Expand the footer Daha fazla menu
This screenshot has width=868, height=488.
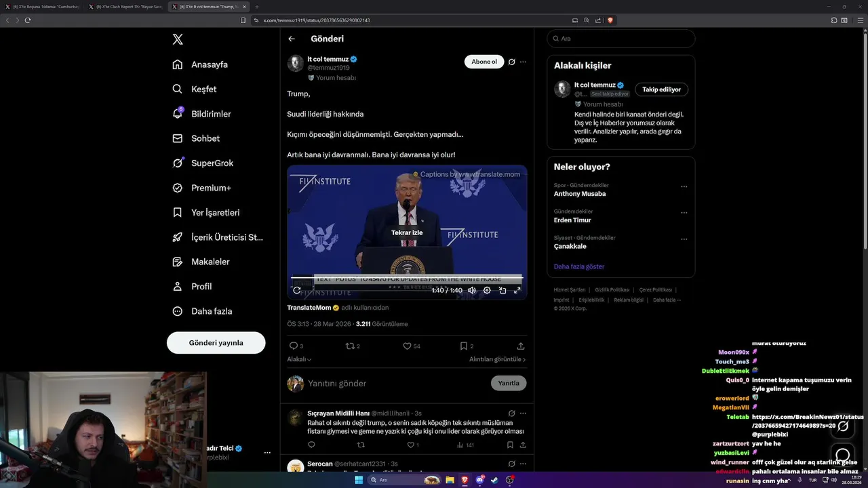(667, 300)
